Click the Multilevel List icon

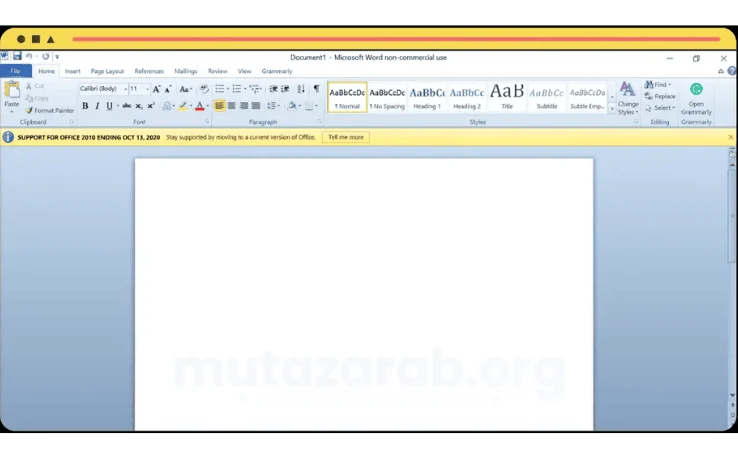pyautogui.click(x=255, y=88)
